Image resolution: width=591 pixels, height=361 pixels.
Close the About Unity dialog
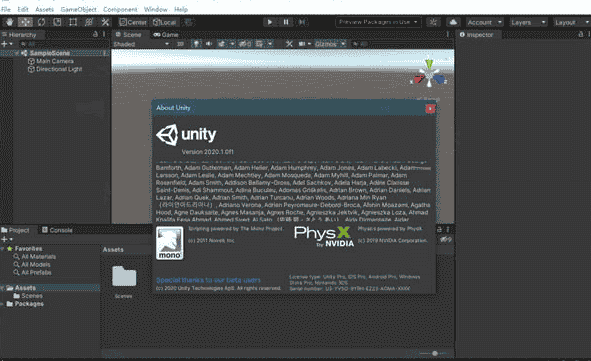pos(430,109)
